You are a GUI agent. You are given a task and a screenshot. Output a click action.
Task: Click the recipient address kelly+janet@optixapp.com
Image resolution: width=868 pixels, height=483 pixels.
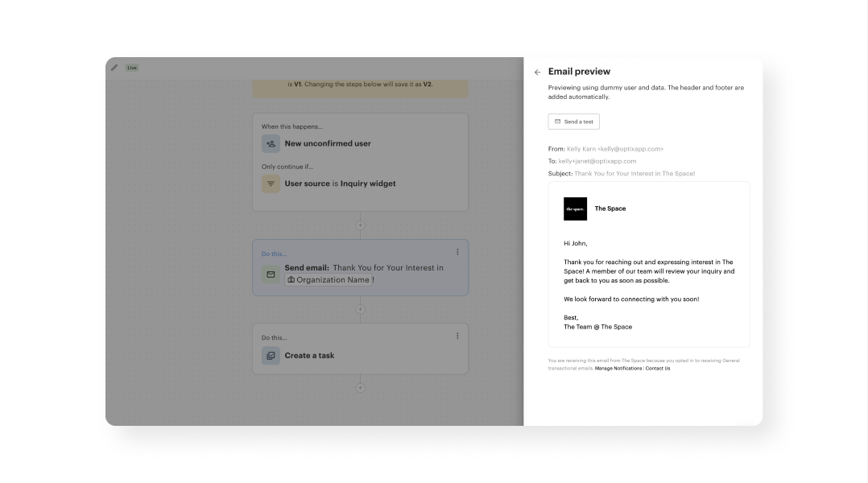click(x=596, y=161)
